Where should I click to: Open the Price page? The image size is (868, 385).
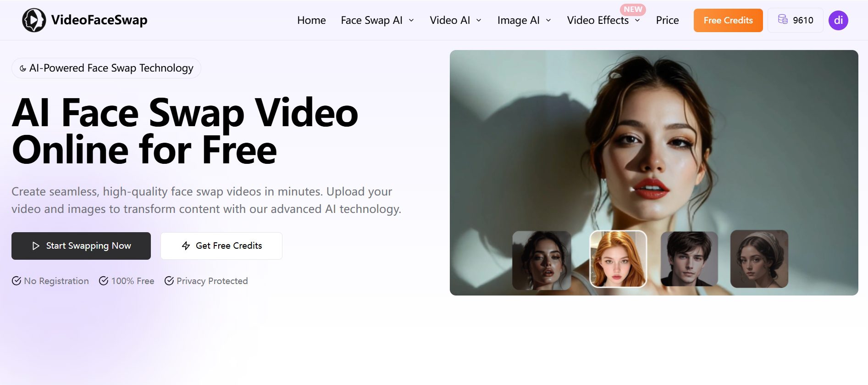pyautogui.click(x=667, y=20)
